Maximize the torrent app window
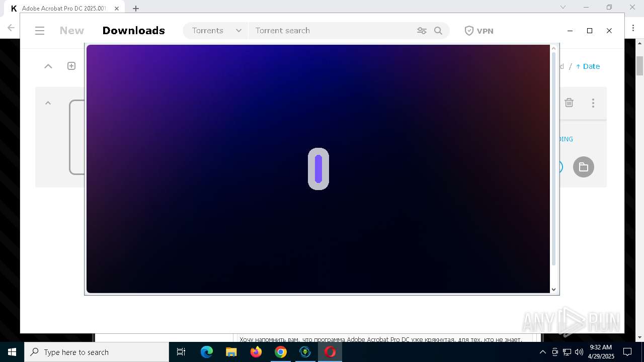Screen dimensions: 644x362 tap(590, 31)
